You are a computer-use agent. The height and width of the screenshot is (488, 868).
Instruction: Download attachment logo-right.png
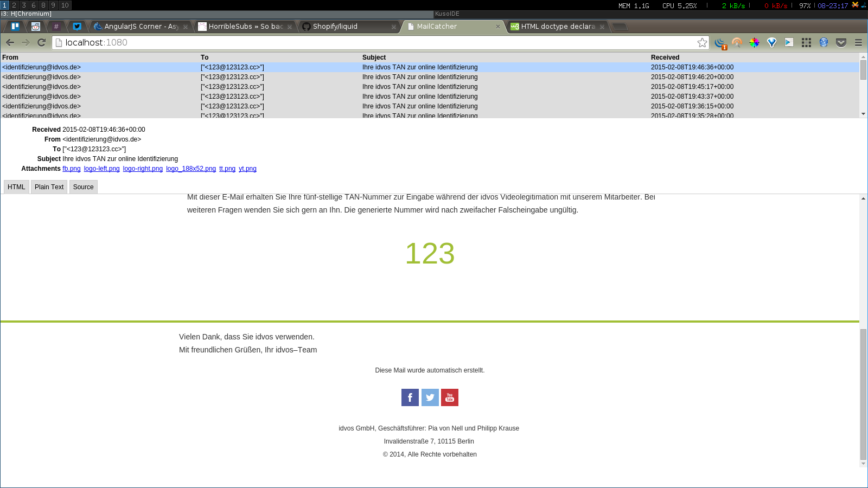[143, 169]
